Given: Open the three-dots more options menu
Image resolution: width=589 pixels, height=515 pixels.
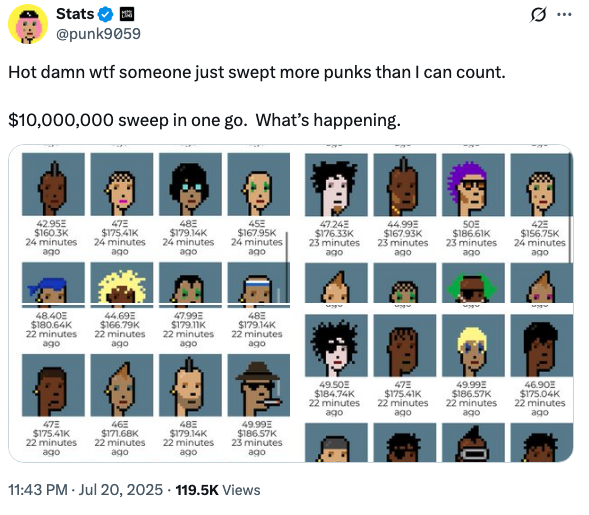Looking at the screenshot, I should tap(564, 15).
